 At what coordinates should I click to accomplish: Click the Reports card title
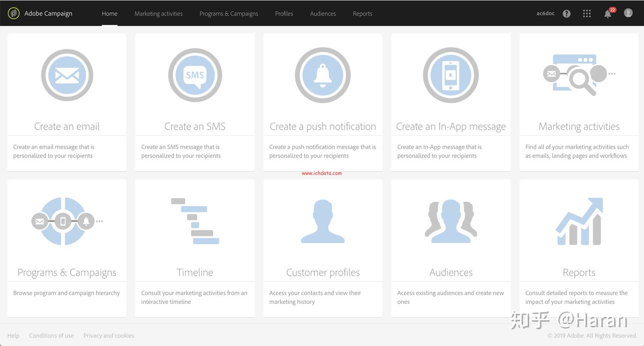coord(579,272)
